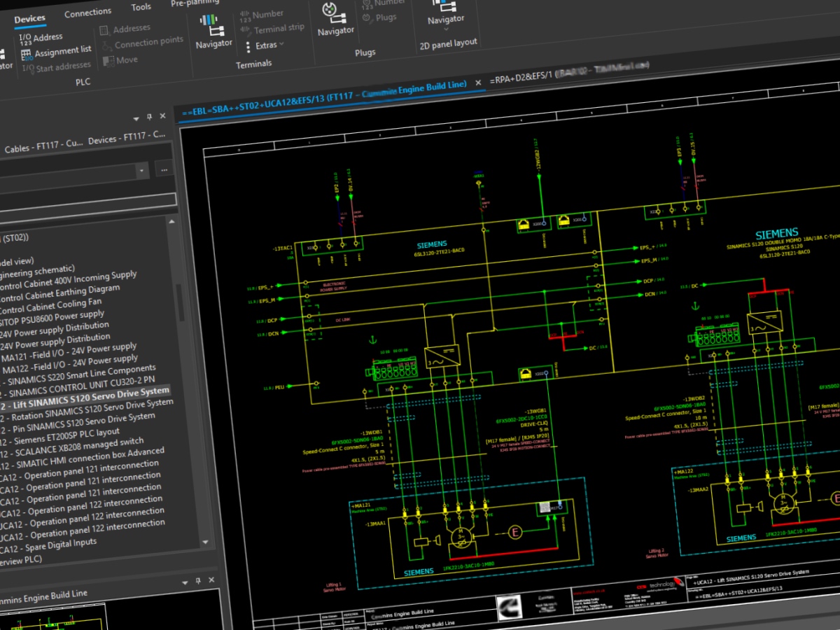Click the -13TAC1 device label in schematic
The width and height of the screenshot is (840, 630).
click(283, 247)
